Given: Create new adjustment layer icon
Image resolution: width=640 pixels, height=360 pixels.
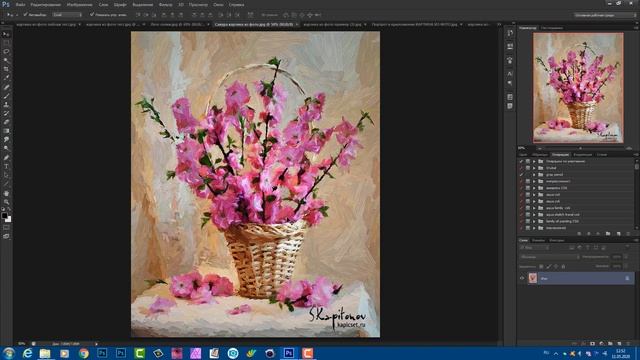Looking at the screenshot, I should pyautogui.click(x=601, y=344).
